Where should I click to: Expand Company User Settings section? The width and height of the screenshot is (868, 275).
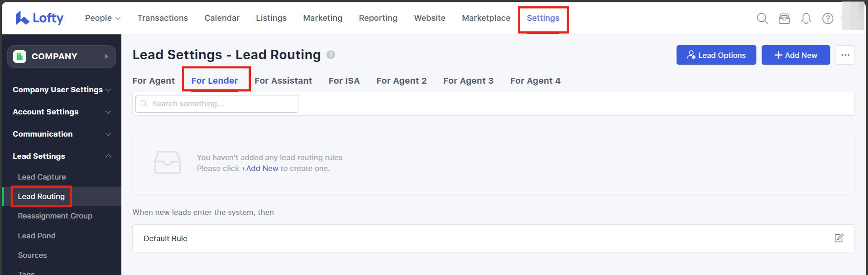62,90
